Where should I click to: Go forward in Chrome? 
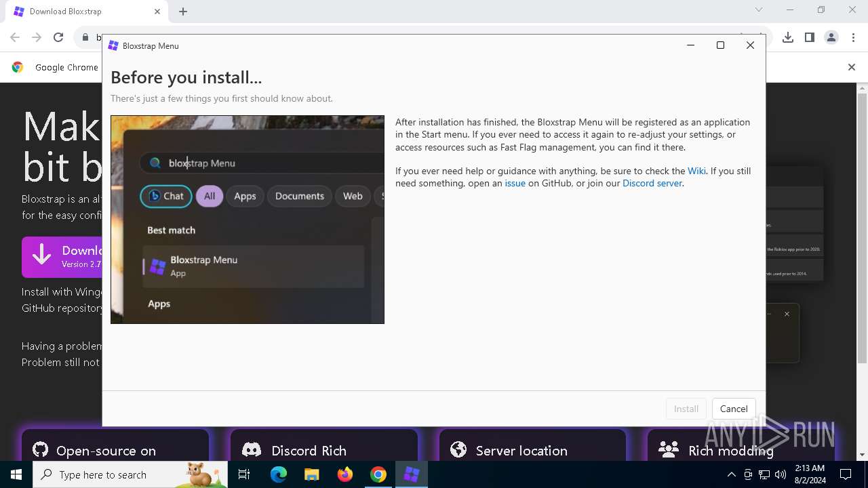tap(37, 37)
